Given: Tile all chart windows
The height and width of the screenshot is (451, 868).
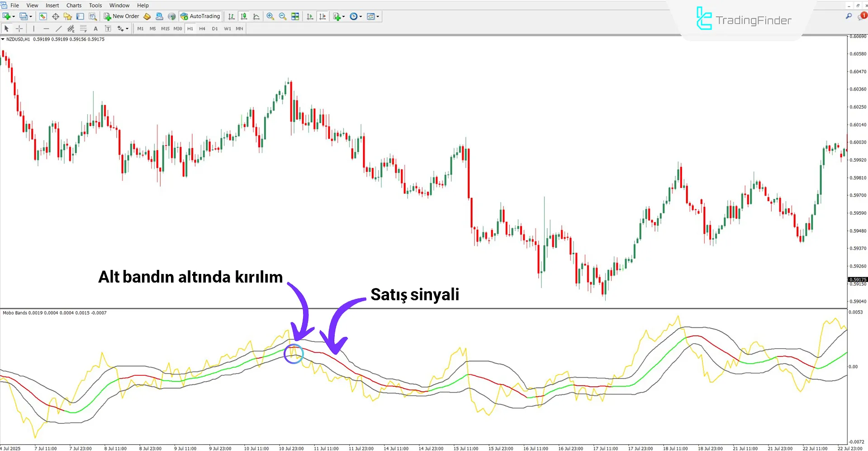Looking at the screenshot, I should (x=295, y=16).
